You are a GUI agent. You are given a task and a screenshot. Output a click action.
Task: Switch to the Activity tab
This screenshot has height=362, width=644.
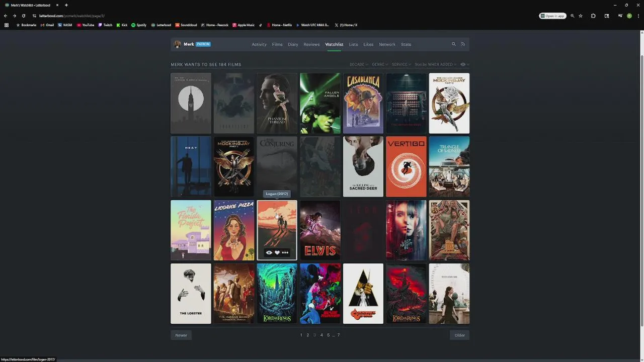pos(259,44)
